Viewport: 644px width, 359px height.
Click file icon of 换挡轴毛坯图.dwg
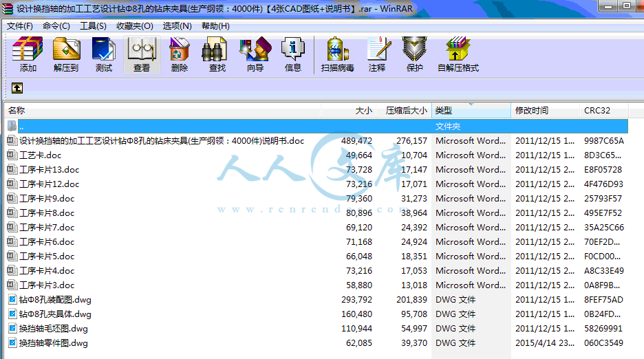tap(12, 328)
